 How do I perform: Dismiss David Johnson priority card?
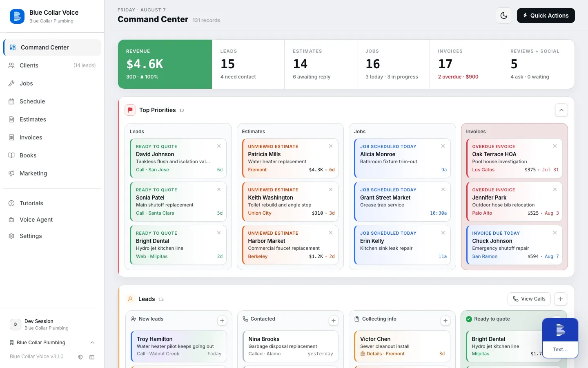pyautogui.click(x=219, y=146)
